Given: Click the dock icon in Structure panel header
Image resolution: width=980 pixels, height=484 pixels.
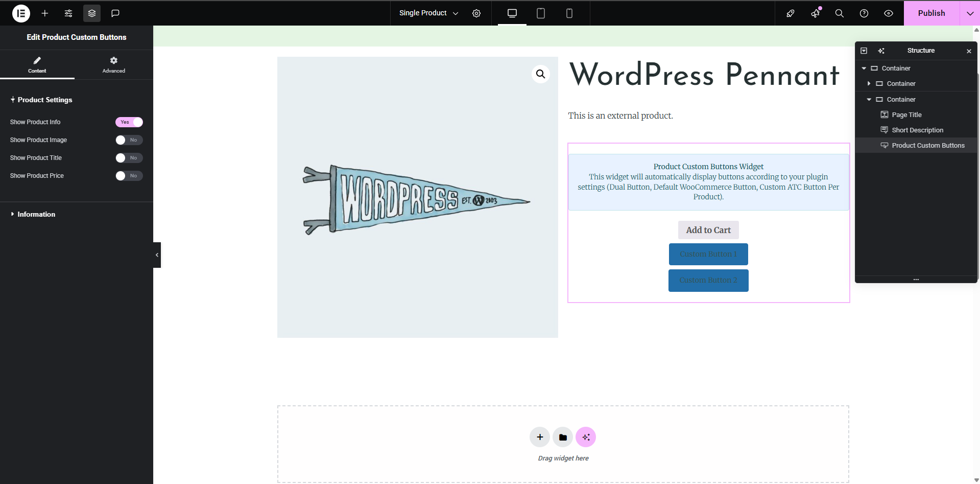Looking at the screenshot, I should (864, 51).
